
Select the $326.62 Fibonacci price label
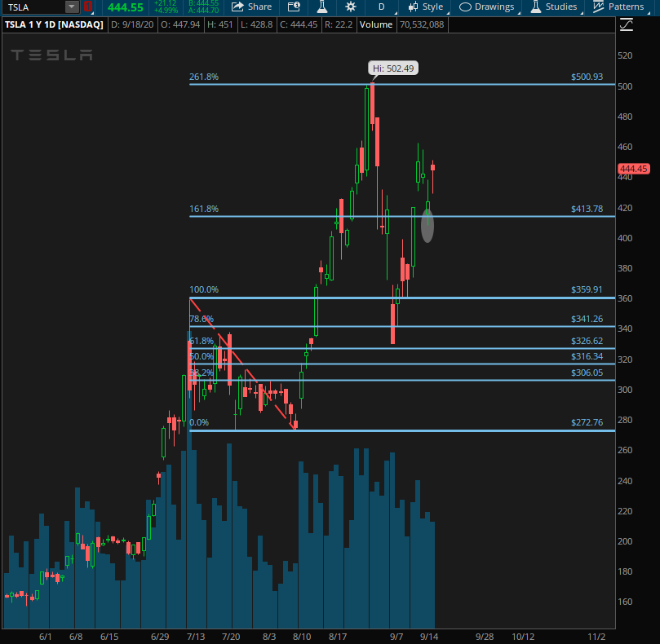(x=587, y=341)
